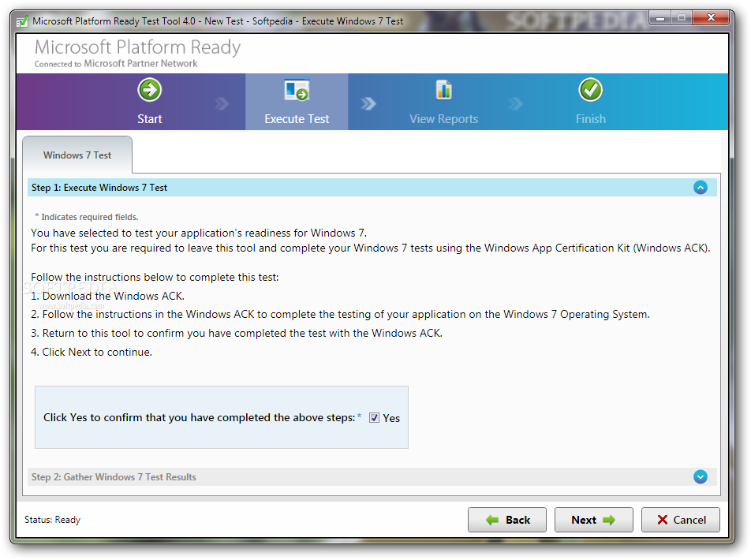This screenshot has width=751, height=560.
Task: Click the Execute Test step icon
Action: click(297, 90)
